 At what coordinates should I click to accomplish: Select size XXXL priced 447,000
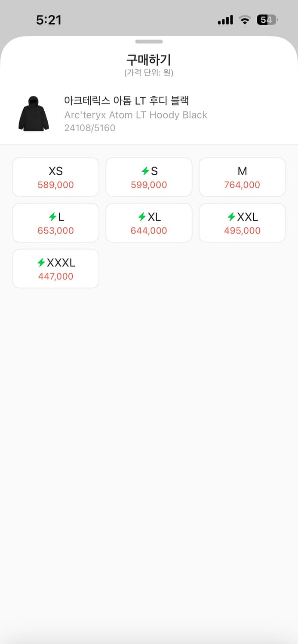55,268
